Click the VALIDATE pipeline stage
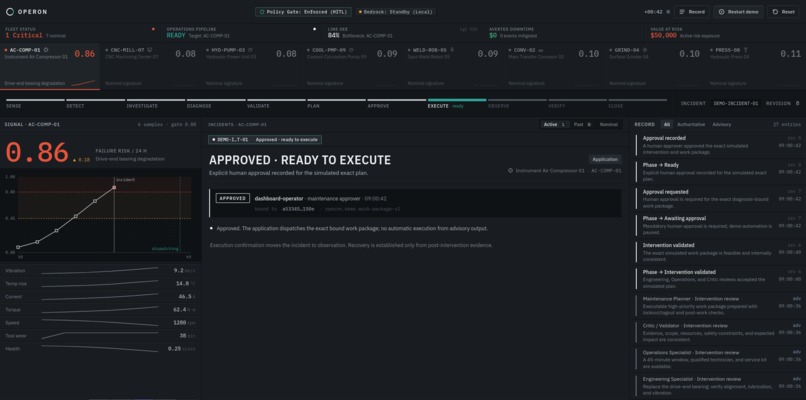This screenshot has height=400, width=806. (276, 103)
